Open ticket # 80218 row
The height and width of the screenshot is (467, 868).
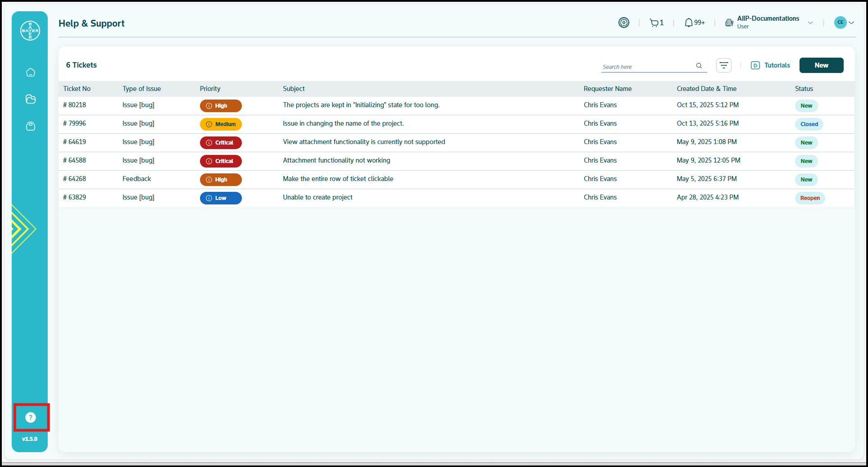coord(360,105)
